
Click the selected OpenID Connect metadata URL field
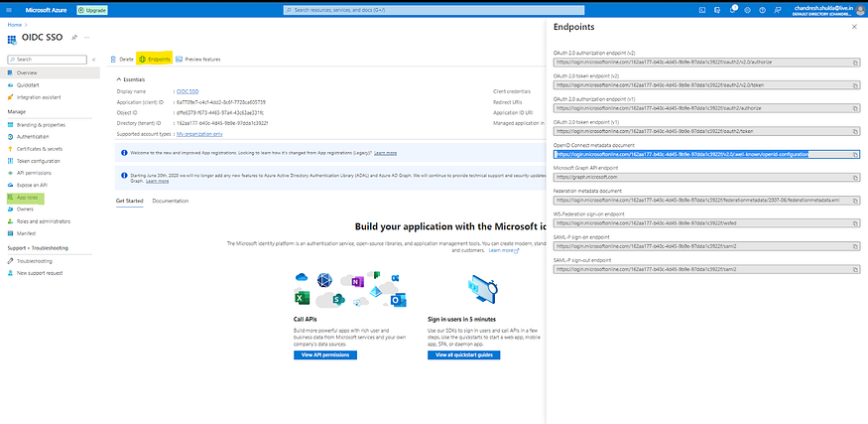(x=706, y=155)
